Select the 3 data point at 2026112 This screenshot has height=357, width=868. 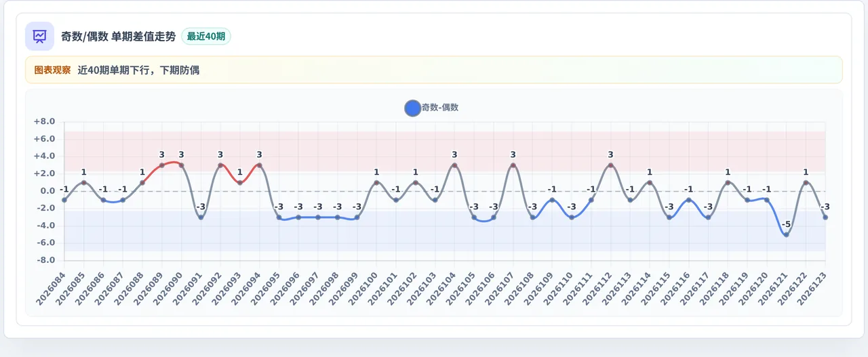(x=610, y=165)
